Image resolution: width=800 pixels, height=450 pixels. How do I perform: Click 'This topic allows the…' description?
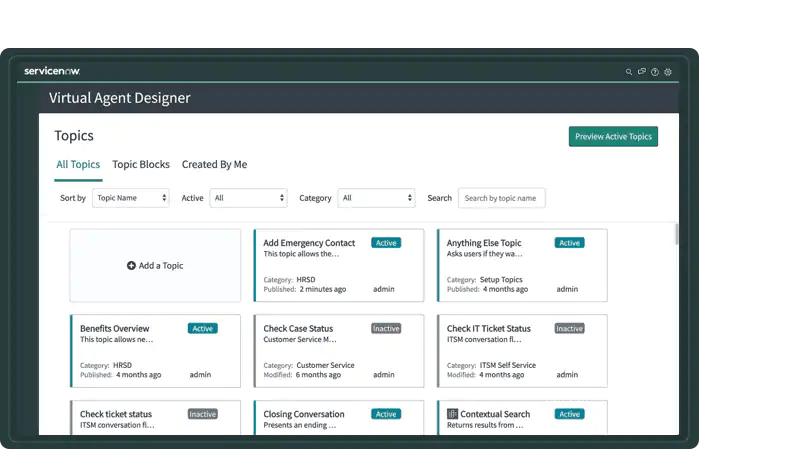(301, 254)
